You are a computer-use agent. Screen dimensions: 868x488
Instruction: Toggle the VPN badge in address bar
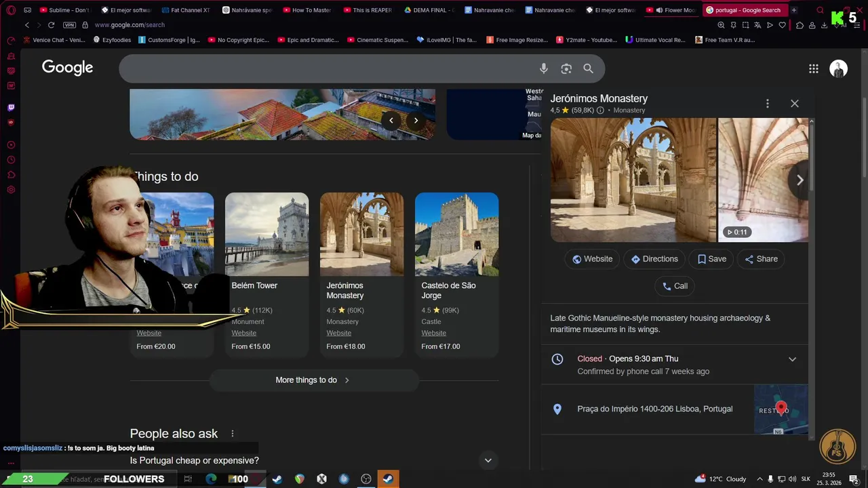[69, 25]
